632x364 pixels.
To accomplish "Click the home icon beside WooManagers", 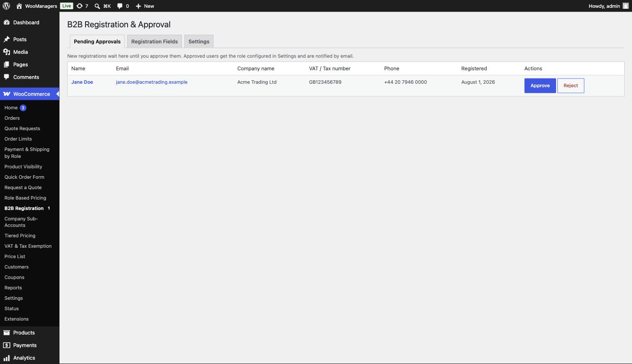I will coord(19,6).
